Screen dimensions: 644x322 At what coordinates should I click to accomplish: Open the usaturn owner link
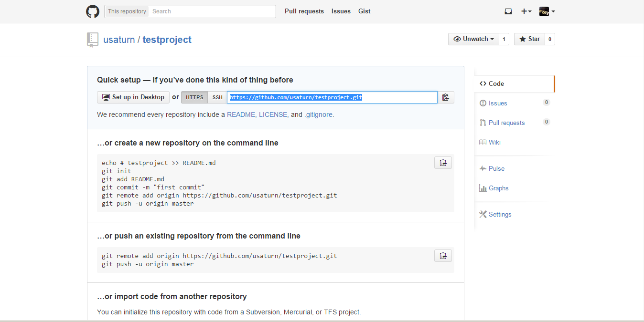(119, 40)
